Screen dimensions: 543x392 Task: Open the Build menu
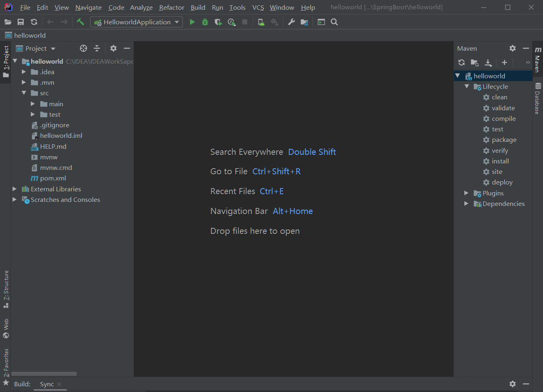coord(198,7)
